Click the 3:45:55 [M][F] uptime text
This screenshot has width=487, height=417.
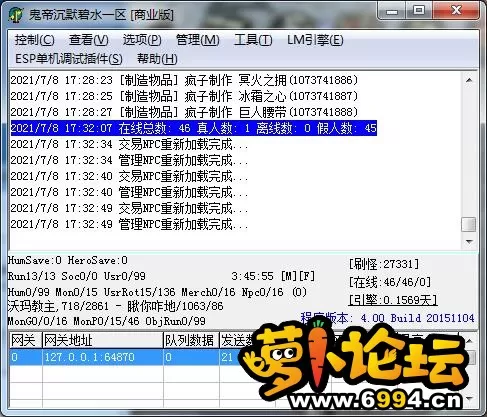[x=273, y=276]
